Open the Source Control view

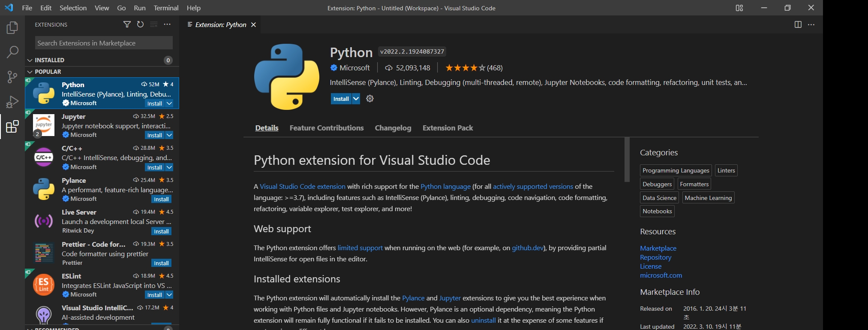coord(12,77)
